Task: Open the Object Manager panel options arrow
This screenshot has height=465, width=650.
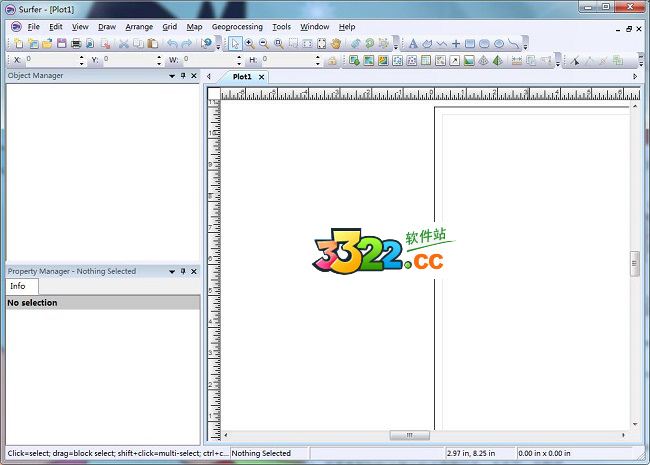Action: pyautogui.click(x=172, y=76)
